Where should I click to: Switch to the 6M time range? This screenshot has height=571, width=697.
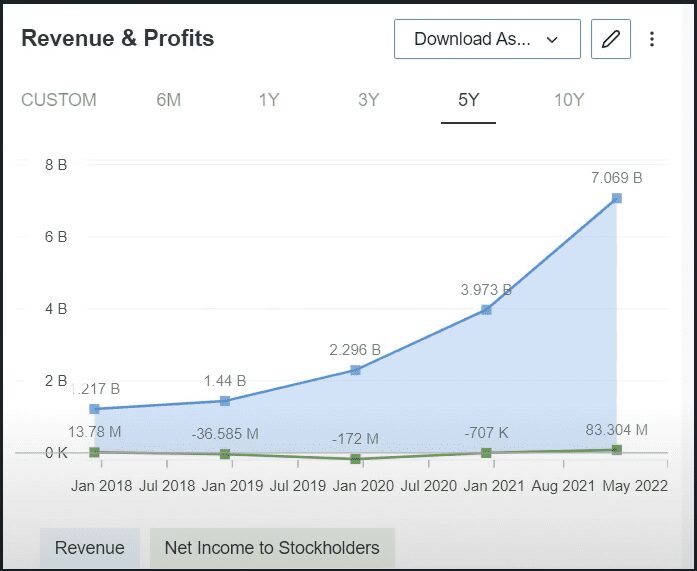pos(168,100)
